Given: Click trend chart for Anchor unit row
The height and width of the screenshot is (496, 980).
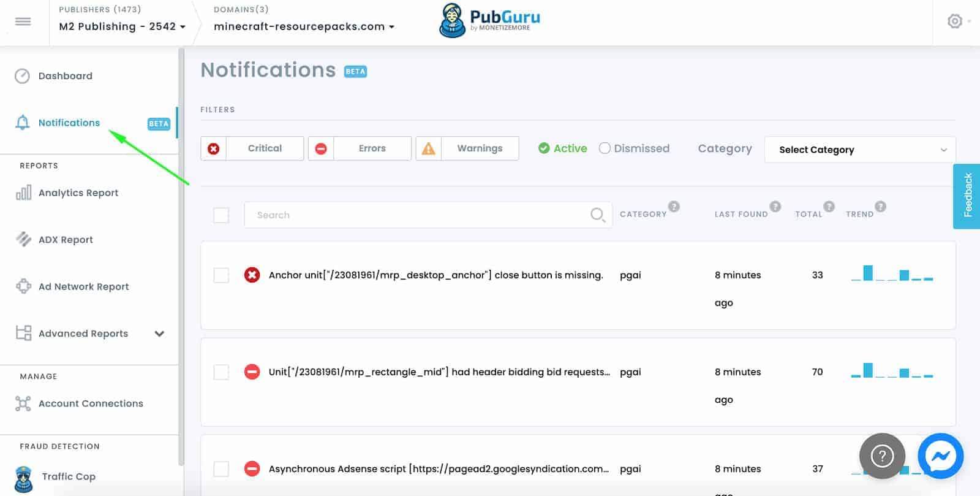Looking at the screenshot, I should pos(892,273).
